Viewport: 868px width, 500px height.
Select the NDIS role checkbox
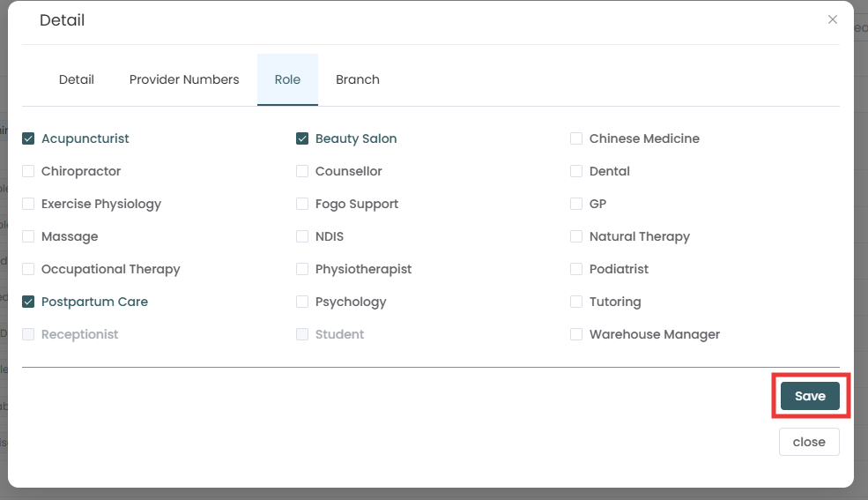[x=302, y=236]
